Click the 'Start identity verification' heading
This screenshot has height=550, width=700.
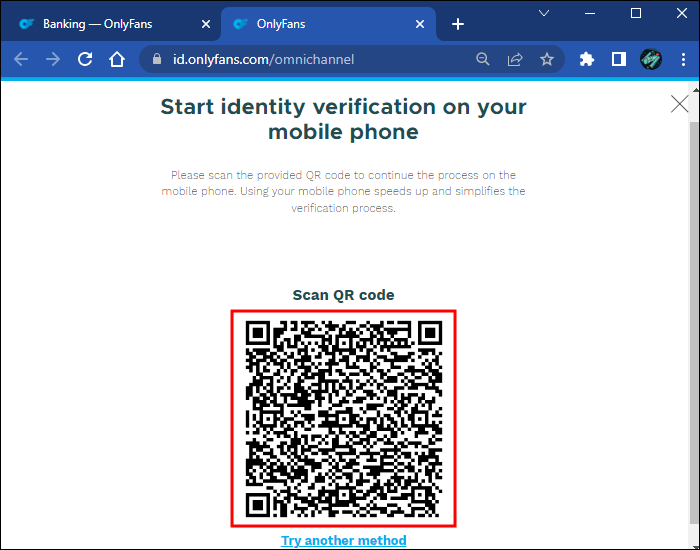click(x=343, y=119)
